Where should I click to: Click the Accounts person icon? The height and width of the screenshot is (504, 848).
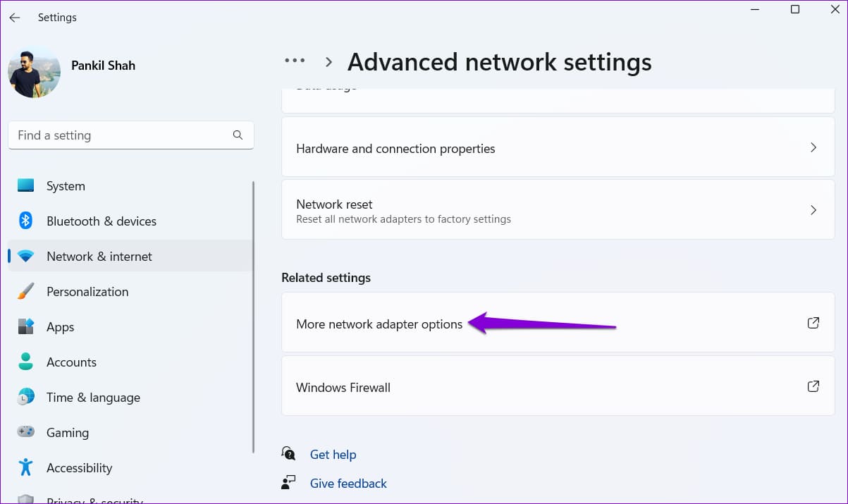point(26,362)
